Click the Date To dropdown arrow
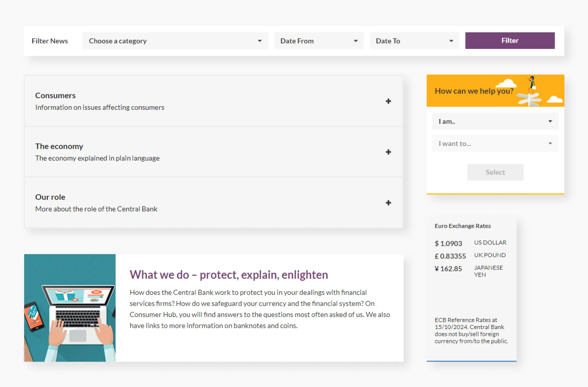The image size is (588, 387). click(451, 41)
